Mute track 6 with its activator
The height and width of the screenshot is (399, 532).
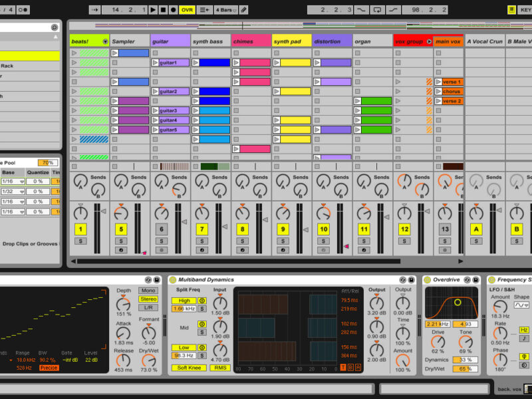(x=162, y=229)
